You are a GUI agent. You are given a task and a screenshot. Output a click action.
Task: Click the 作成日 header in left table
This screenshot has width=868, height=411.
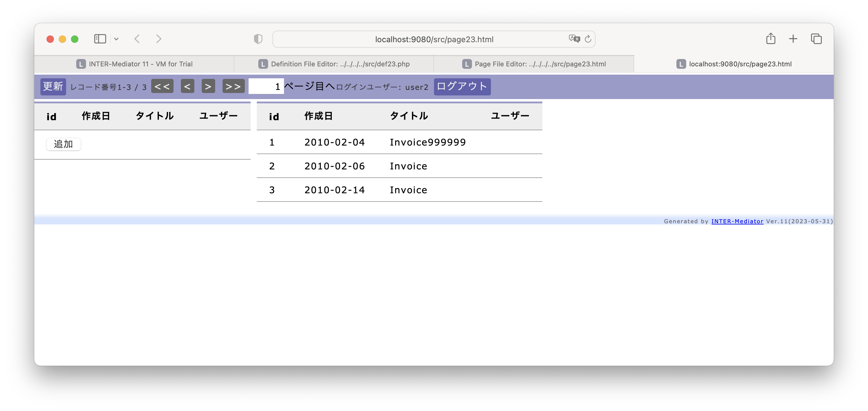click(96, 116)
